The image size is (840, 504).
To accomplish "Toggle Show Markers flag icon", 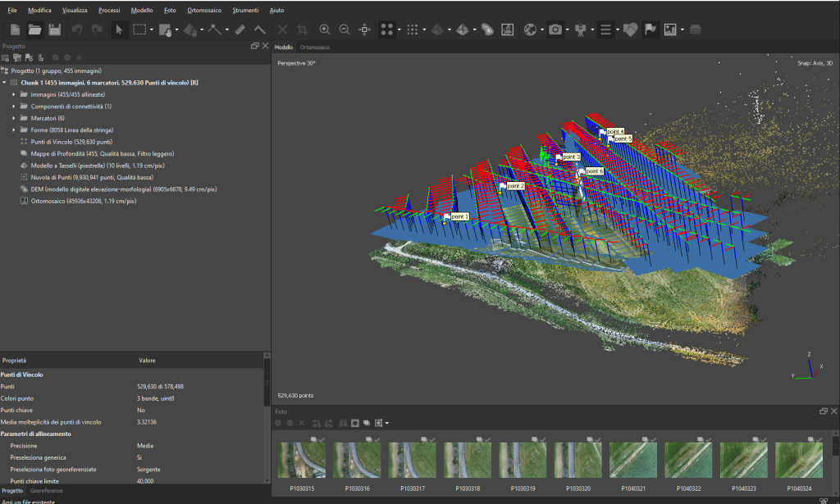I will click(x=651, y=30).
